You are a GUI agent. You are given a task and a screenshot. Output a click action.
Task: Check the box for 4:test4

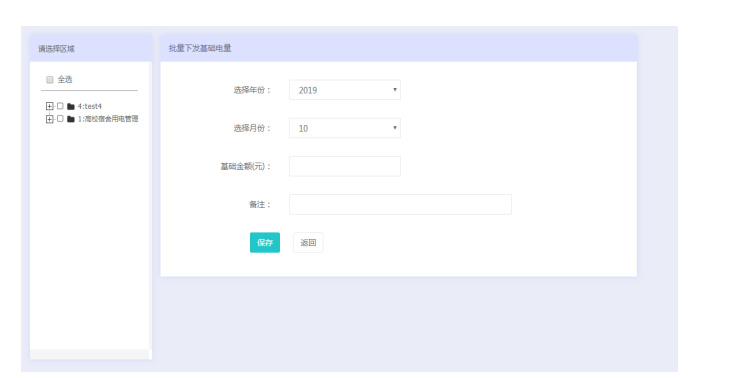pos(60,106)
